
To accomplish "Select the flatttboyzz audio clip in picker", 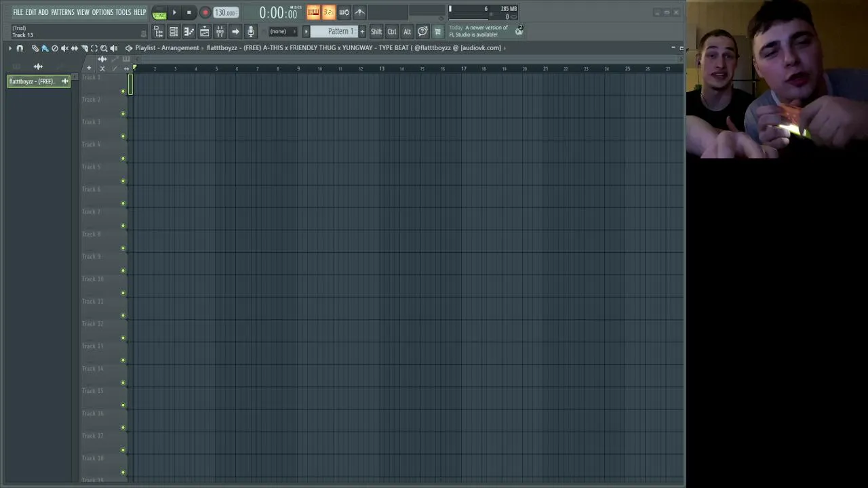I will click(39, 81).
